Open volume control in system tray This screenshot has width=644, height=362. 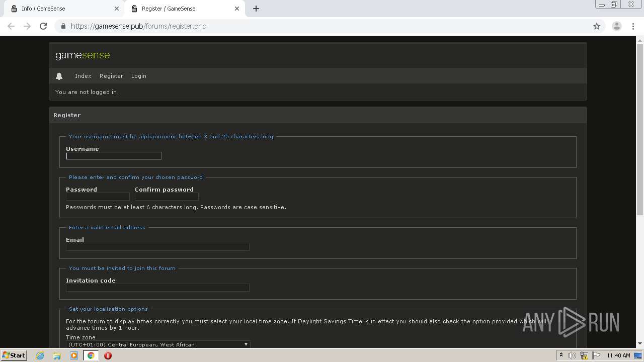[x=572, y=355]
